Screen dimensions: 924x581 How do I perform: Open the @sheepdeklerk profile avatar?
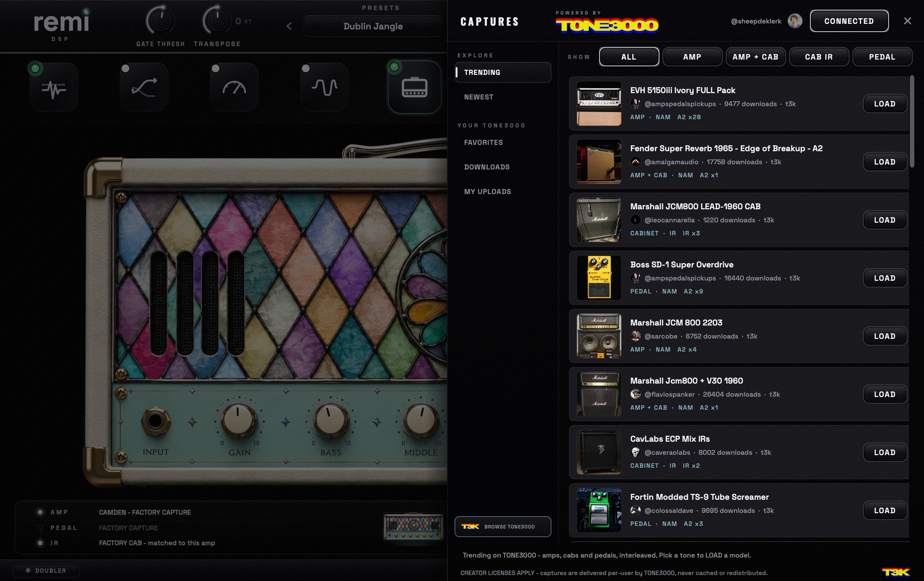(795, 21)
